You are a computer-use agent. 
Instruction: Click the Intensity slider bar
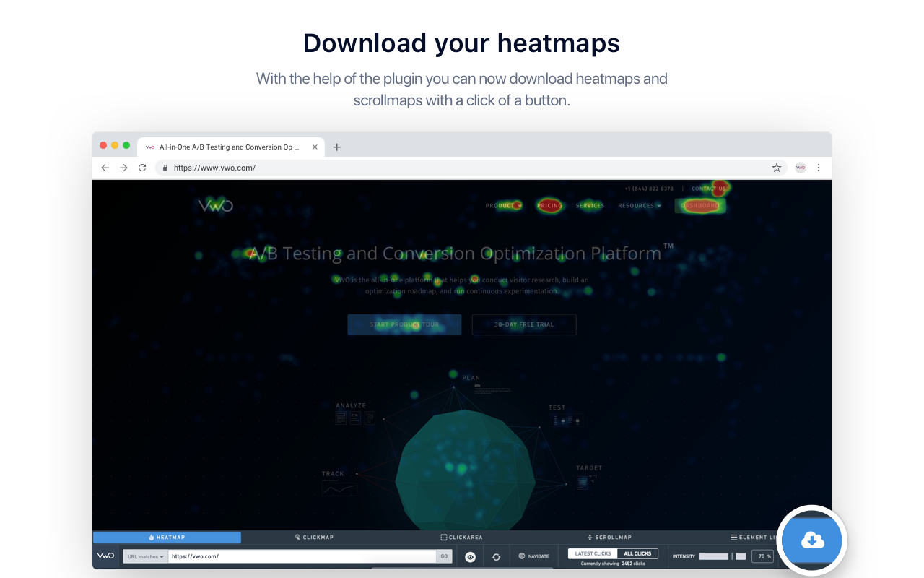point(714,556)
